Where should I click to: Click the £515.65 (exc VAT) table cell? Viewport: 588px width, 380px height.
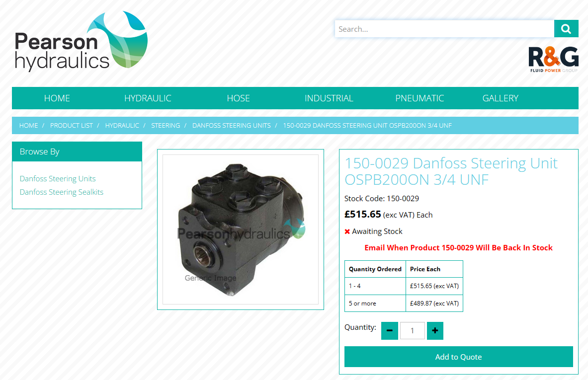(x=434, y=286)
